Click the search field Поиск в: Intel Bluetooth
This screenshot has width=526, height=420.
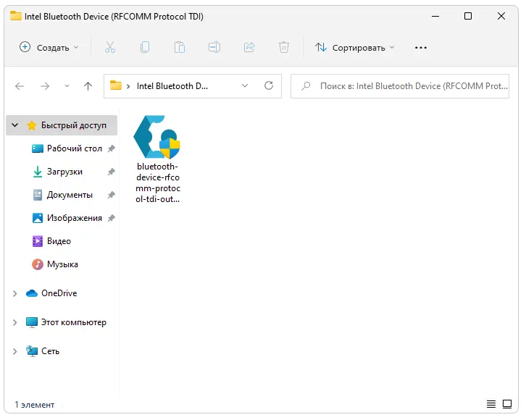[x=400, y=86]
